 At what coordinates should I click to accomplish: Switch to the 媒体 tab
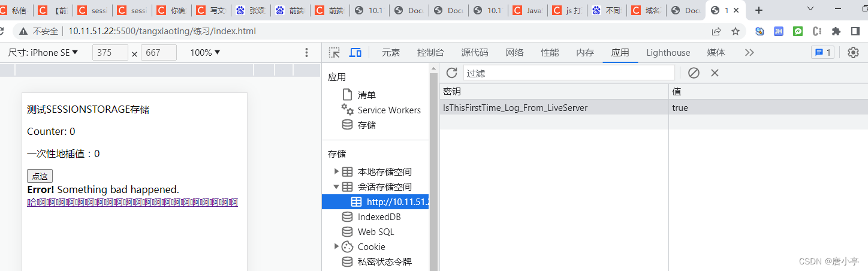pos(716,53)
